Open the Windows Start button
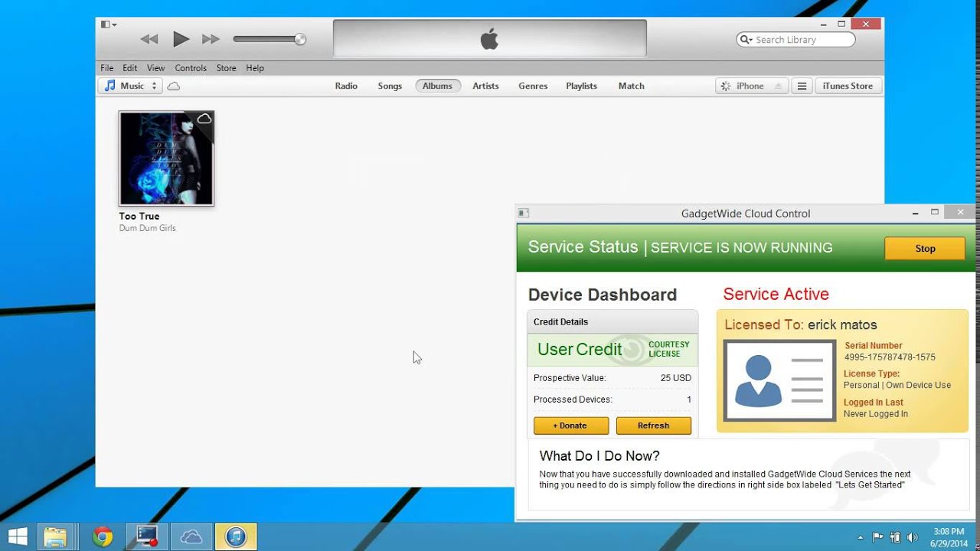 click(18, 536)
